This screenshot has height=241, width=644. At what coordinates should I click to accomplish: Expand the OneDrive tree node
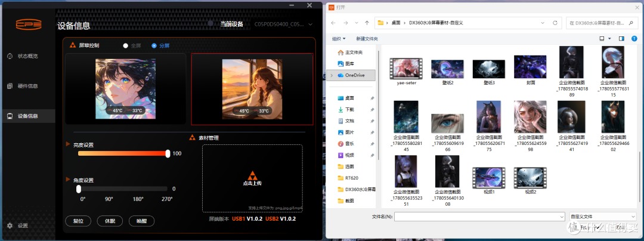click(332, 75)
